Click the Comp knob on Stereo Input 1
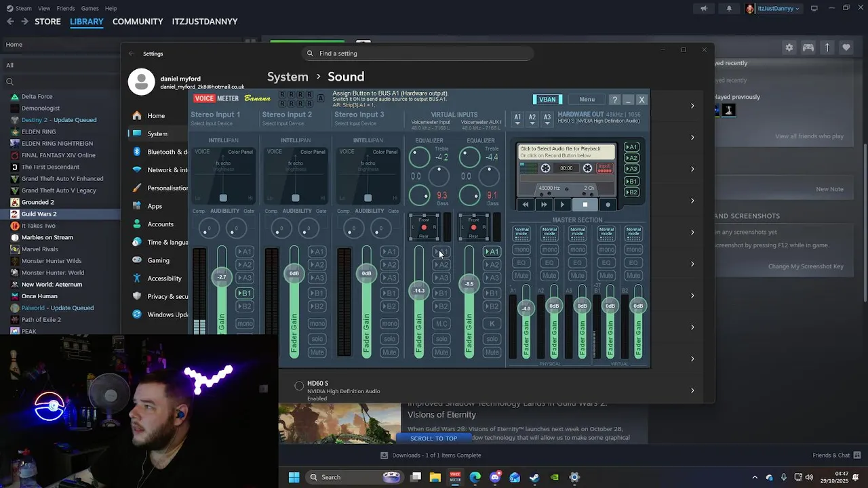This screenshot has width=868, height=488. click(209, 228)
